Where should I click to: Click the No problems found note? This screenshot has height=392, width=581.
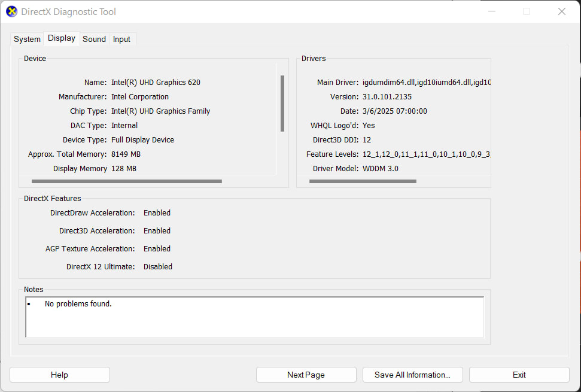(78, 304)
